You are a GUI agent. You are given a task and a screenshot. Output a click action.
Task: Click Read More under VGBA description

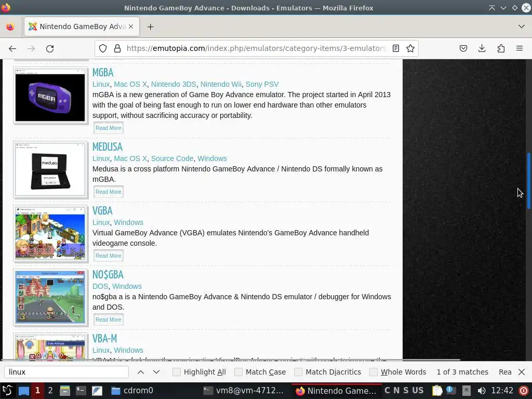(108, 256)
